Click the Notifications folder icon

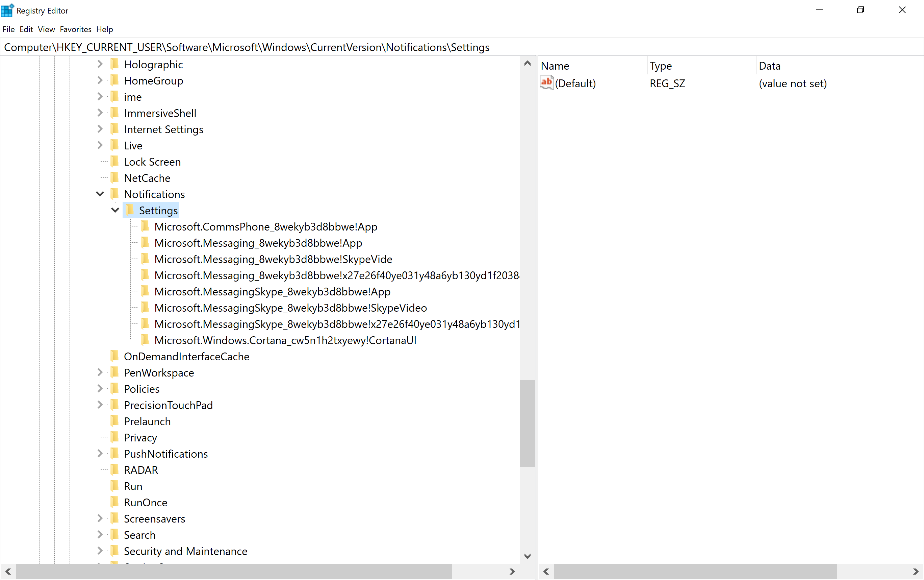pos(114,194)
